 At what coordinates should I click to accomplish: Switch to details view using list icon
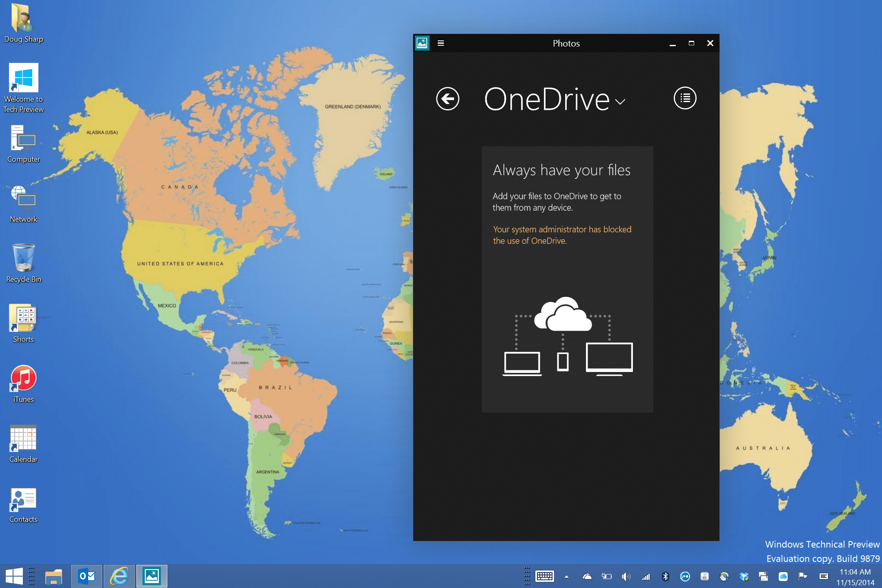pyautogui.click(x=685, y=98)
